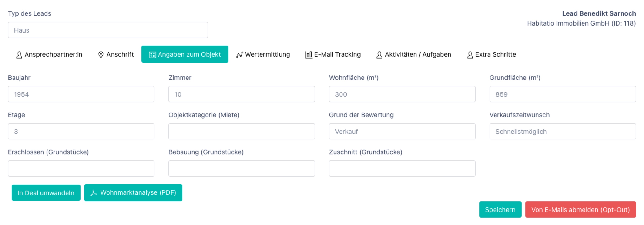Click the PDF icon on Wohnmarktanalyse button

tap(94, 192)
